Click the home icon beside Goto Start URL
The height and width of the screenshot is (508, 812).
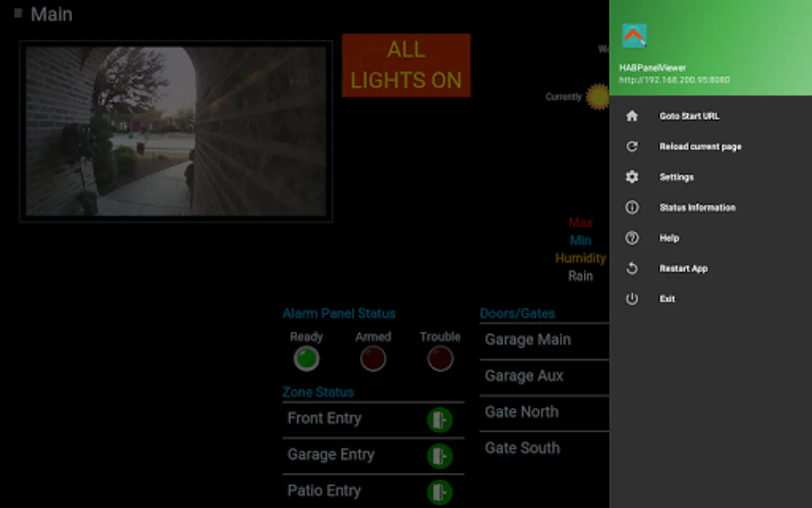[632, 116]
